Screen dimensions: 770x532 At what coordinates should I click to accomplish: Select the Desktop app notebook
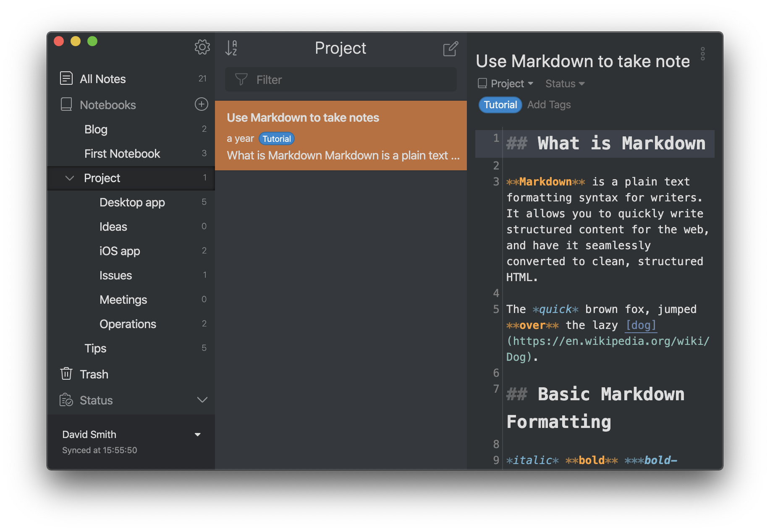[132, 202]
